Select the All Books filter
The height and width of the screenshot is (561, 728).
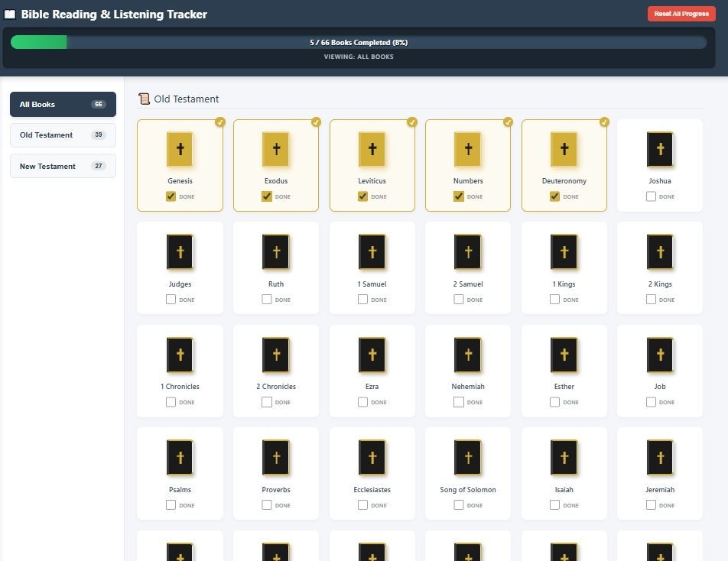63,105
